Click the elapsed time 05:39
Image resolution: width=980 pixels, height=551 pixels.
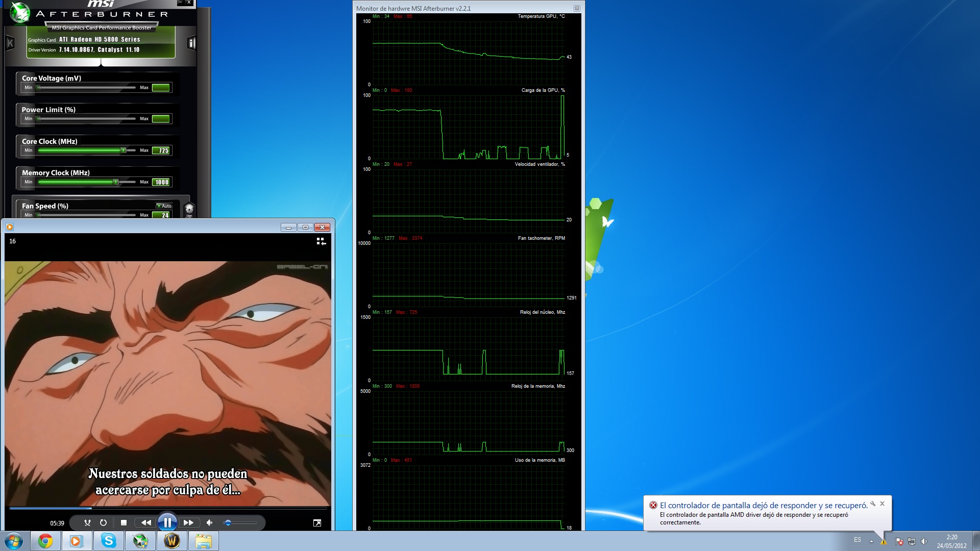[x=57, y=523]
